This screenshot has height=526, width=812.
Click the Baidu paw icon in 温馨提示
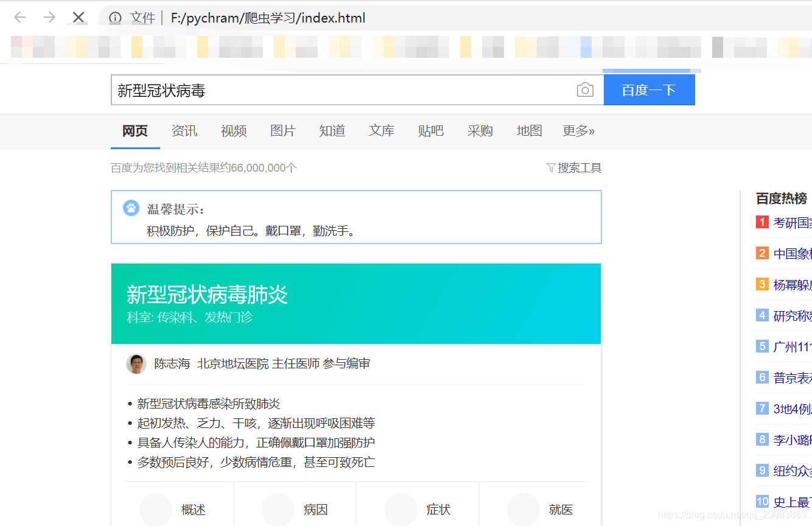(x=131, y=208)
